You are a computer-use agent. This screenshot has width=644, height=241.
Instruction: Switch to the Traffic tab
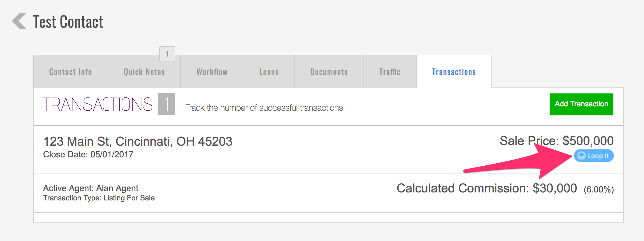(x=390, y=72)
